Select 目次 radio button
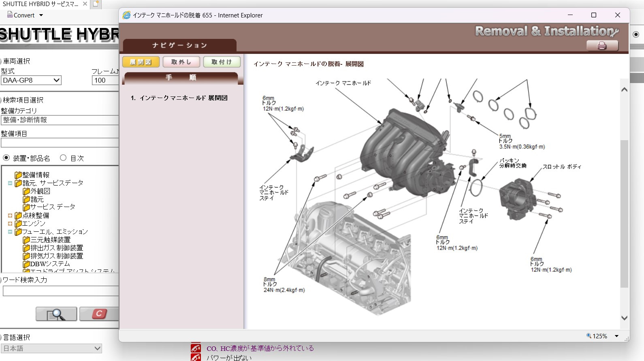The image size is (644, 361). click(x=63, y=158)
